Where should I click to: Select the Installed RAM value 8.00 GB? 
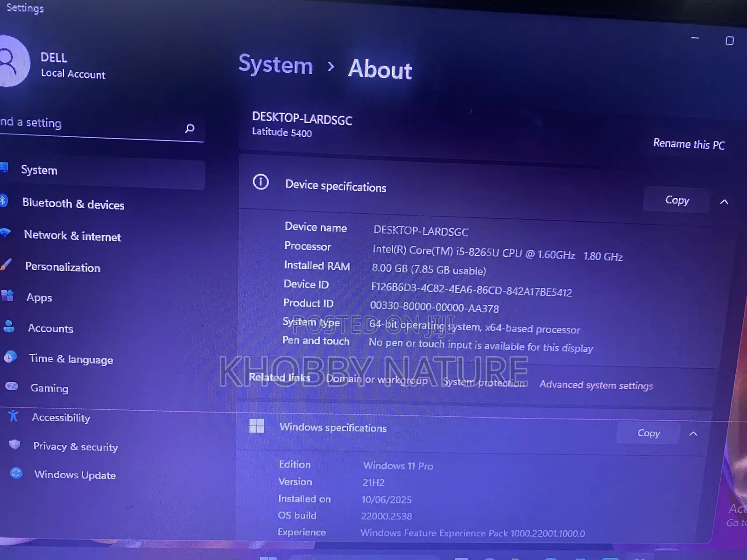(x=429, y=269)
